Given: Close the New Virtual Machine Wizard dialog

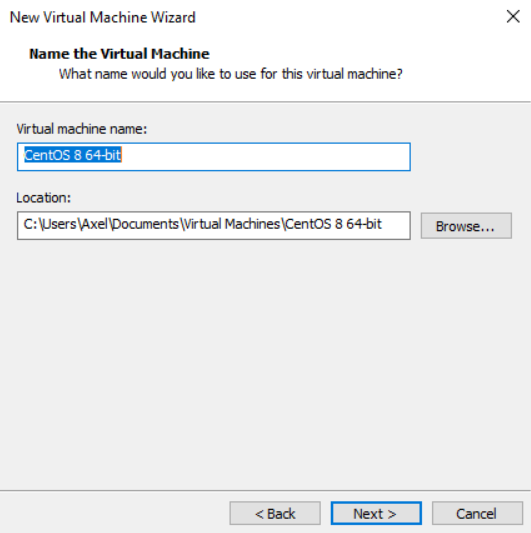Looking at the screenshot, I should [513, 16].
